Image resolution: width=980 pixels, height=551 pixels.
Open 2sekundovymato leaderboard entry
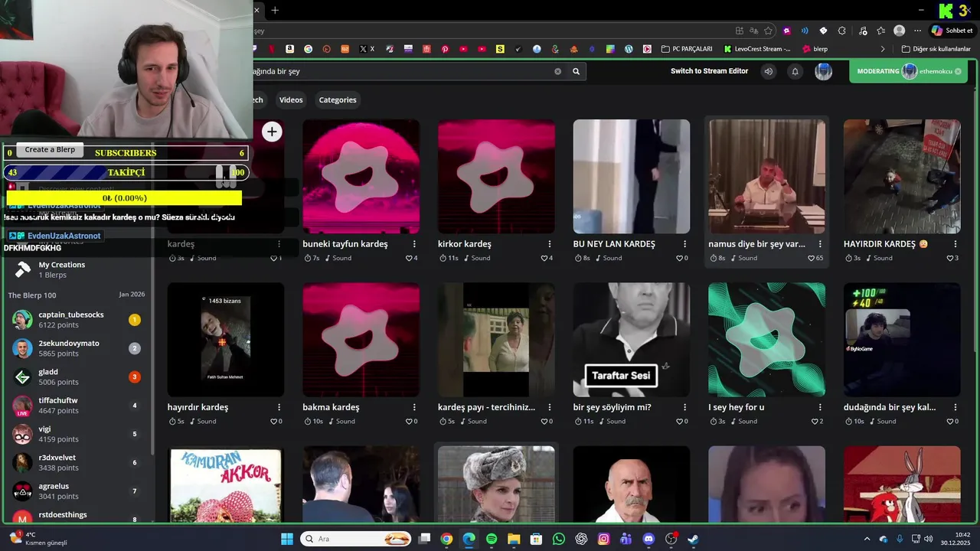coord(77,348)
